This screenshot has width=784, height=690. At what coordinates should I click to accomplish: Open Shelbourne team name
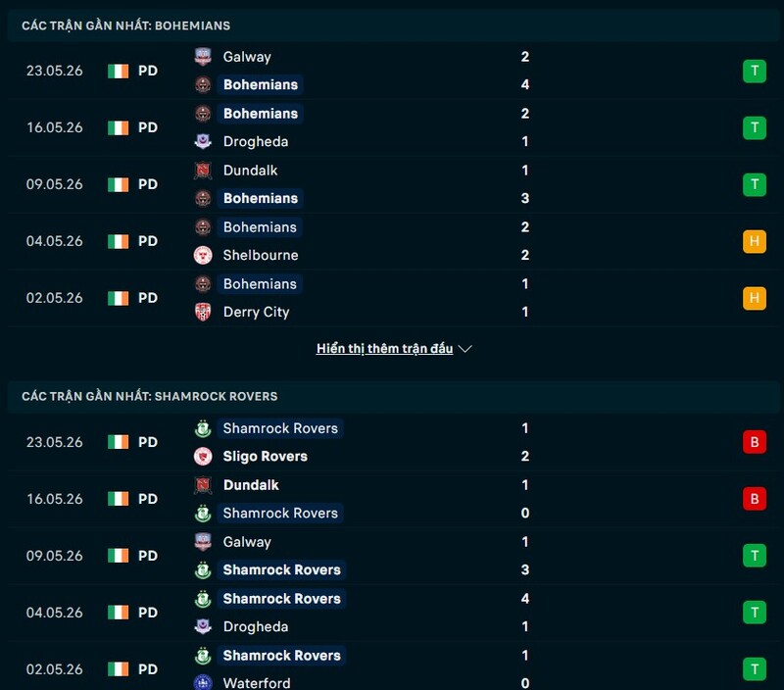pyautogui.click(x=261, y=255)
